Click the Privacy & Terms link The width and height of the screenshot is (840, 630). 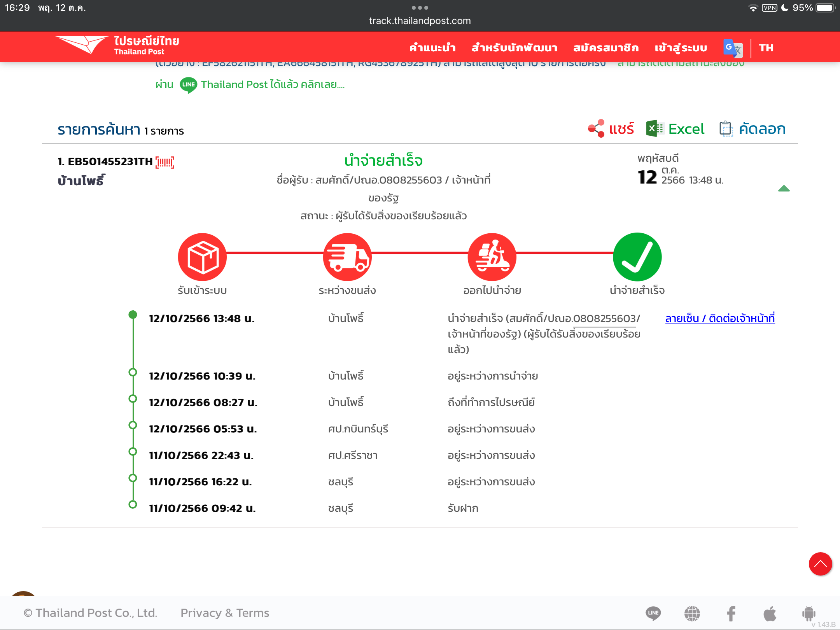[225, 613]
